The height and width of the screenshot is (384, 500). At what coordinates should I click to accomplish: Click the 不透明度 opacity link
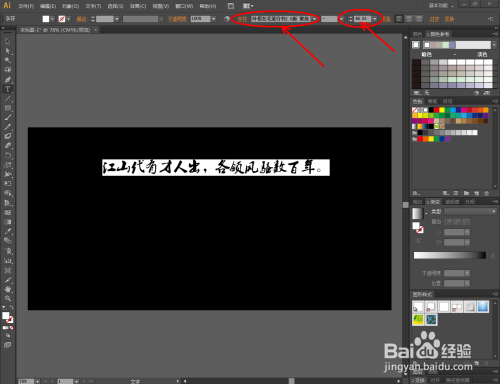click(x=177, y=19)
